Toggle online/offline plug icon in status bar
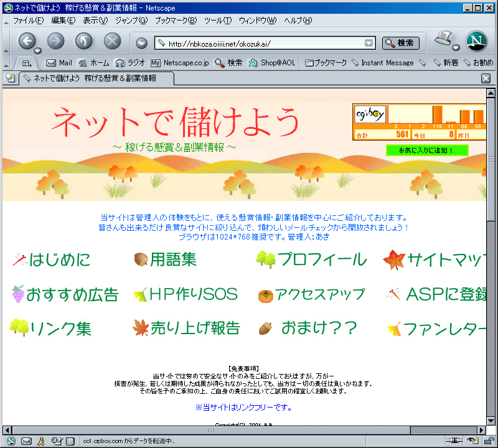Screen dimensions: 498x448 [x=454, y=441]
